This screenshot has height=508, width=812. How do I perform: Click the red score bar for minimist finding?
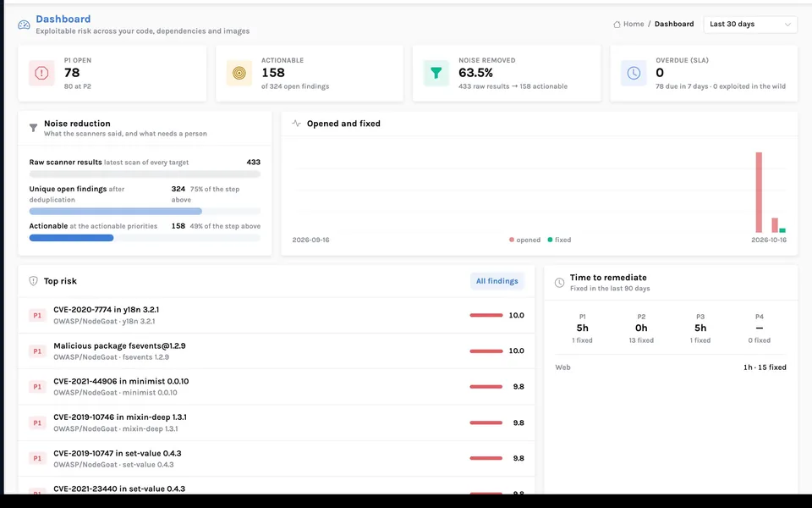[486, 387]
